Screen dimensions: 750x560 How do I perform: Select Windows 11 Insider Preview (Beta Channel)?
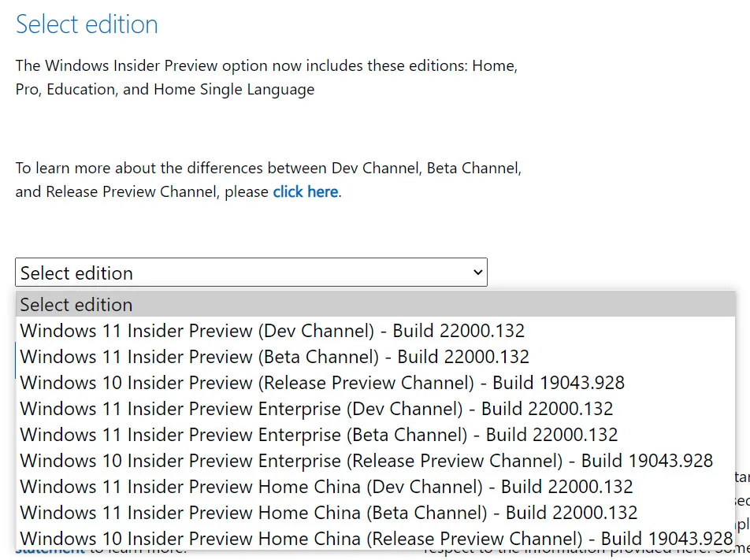[x=376, y=356]
